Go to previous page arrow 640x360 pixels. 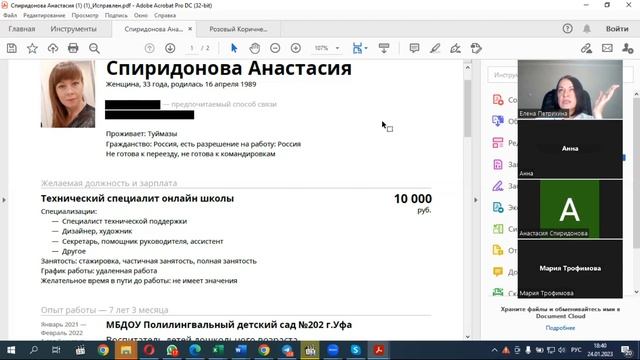pyautogui.click(x=149, y=48)
